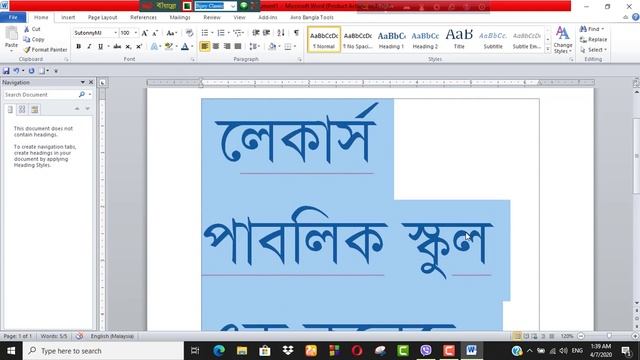Screen dimensions: 640x360
Task: Switch to the Insert tab
Action: 68,18
